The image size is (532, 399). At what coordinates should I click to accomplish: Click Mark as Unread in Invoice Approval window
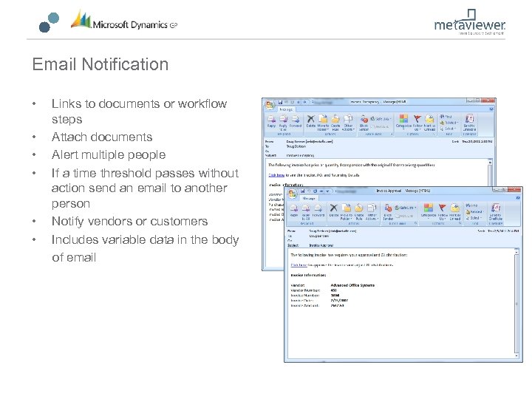[x=455, y=212]
